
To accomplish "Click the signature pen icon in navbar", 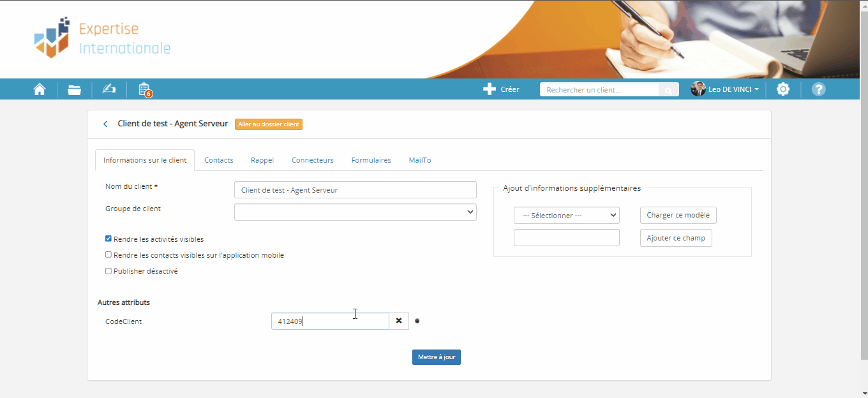I will click(108, 89).
